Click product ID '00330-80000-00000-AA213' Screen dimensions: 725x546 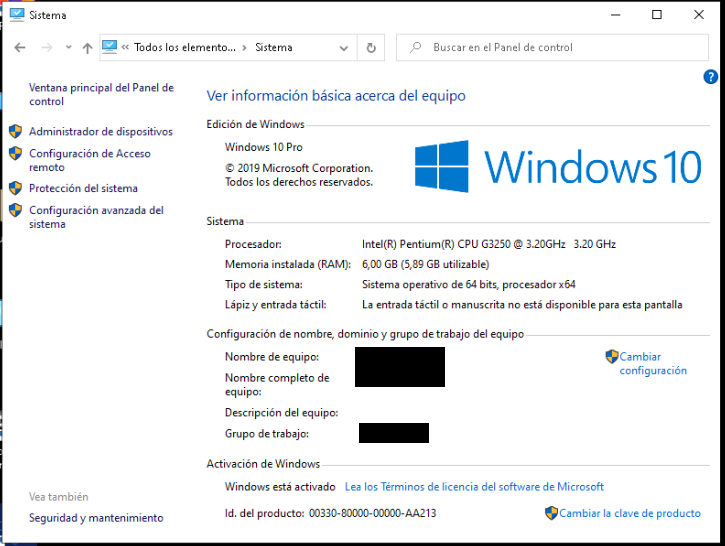[372, 513]
